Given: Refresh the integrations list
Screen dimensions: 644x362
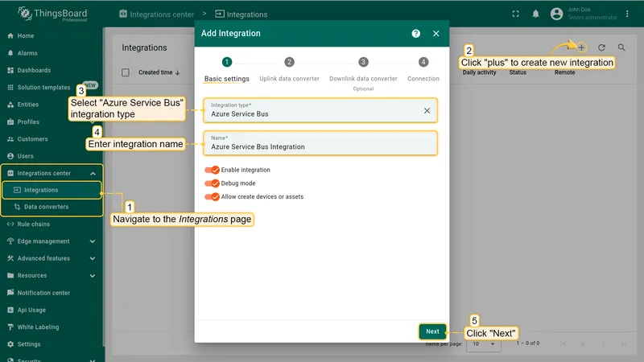Looking at the screenshot, I should click(601, 47).
